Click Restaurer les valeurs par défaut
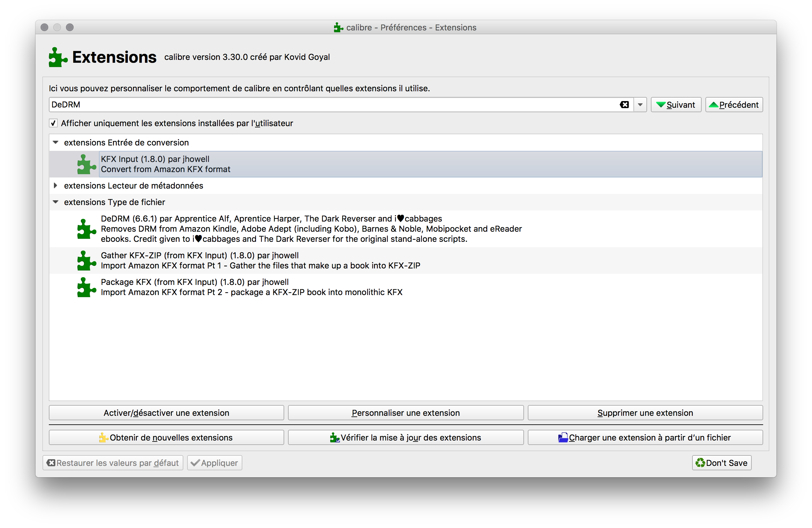The width and height of the screenshot is (812, 528). 113,462
